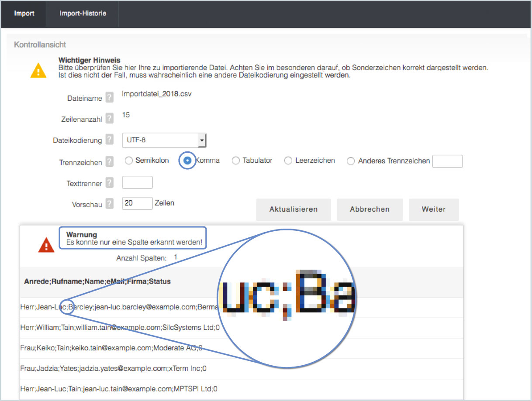Click the help icon beside Vorschau
This screenshot has height=401, width=532.
tap(110, 204)
